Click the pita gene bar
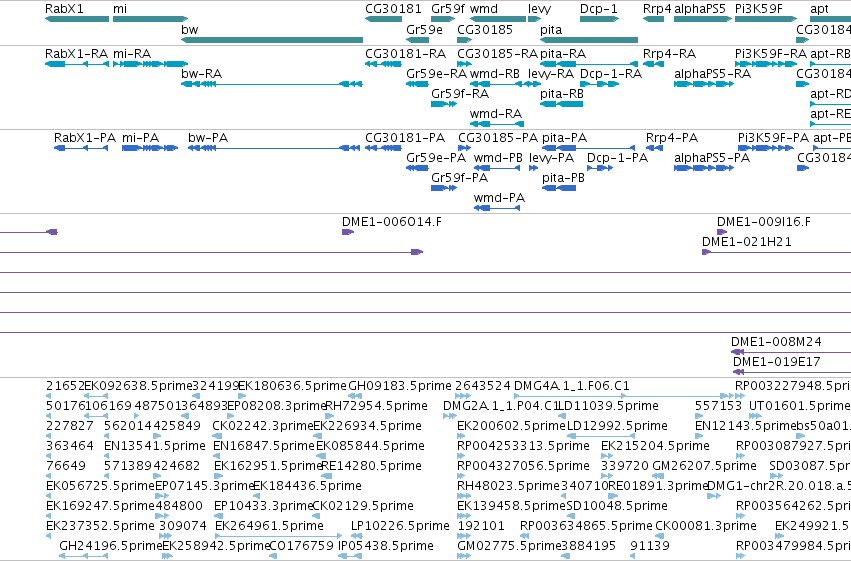Screen dimensions: 851x561 click(x=589, y=40)
